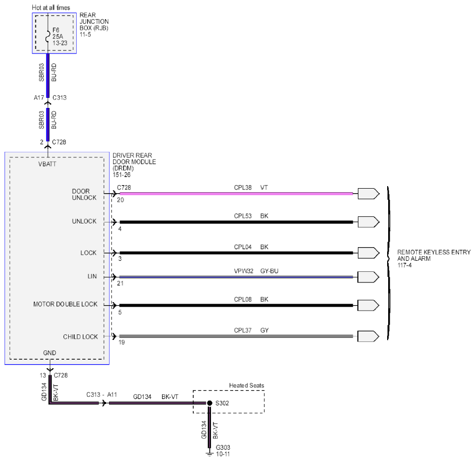Click the "CPL37" circuit number

[x=243, y=330]
